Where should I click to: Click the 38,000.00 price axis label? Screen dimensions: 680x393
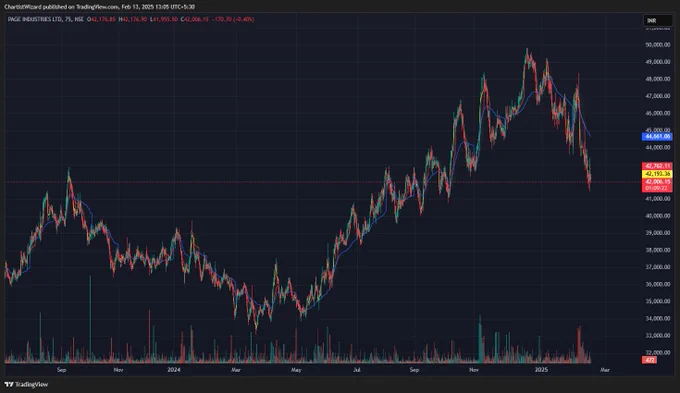click(658, 250)
